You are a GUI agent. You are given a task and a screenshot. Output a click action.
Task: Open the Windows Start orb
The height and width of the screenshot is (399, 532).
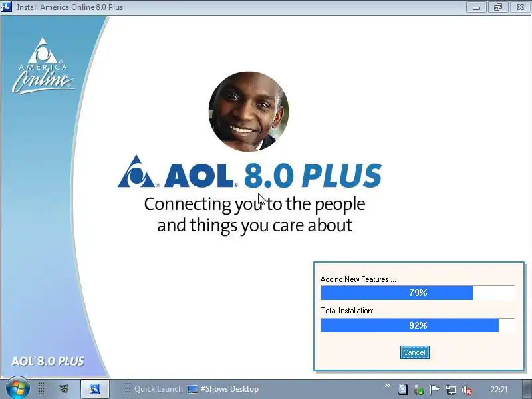pyautogui.click(x=18, y=388)
